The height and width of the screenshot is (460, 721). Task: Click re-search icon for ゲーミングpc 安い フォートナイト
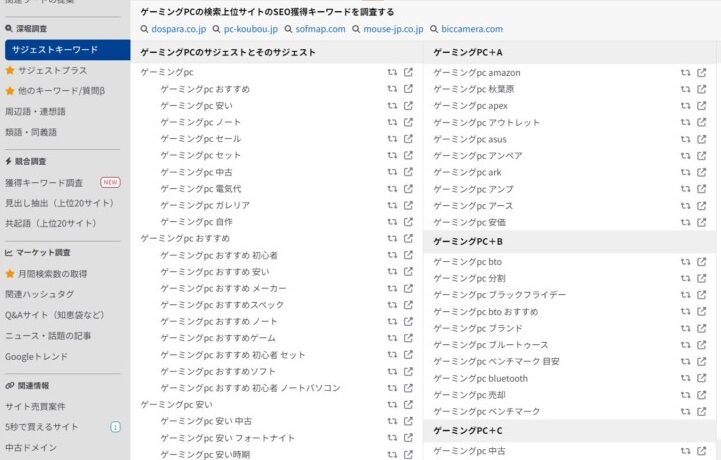pyautogui.click(x=392, y=437)
